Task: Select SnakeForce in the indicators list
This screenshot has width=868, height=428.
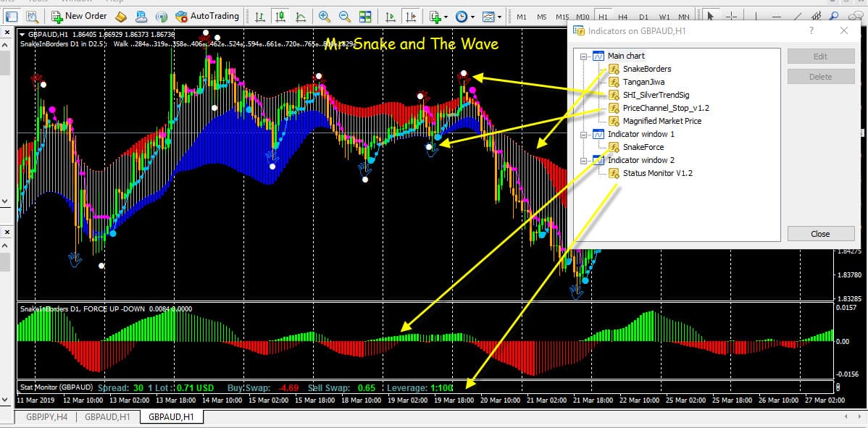Action: [643, 147]
